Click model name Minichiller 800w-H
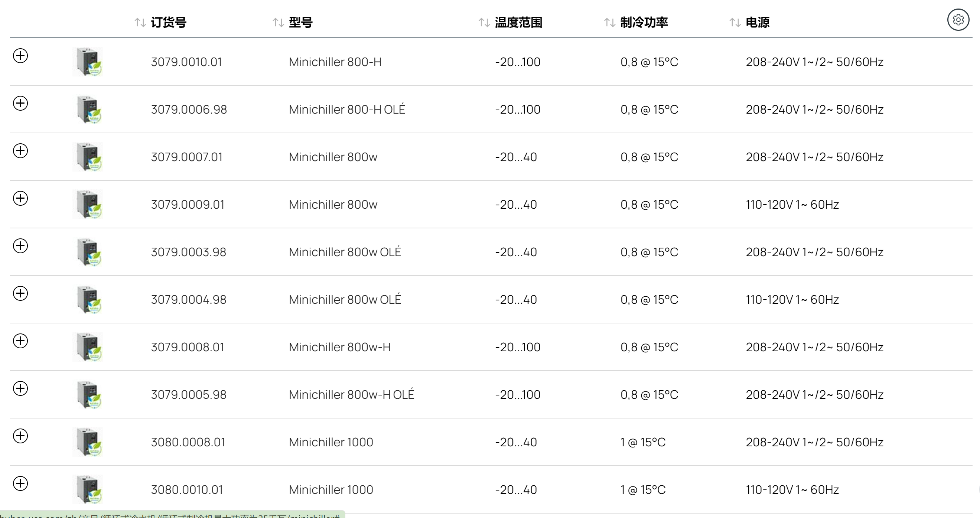 pos(340,347)
